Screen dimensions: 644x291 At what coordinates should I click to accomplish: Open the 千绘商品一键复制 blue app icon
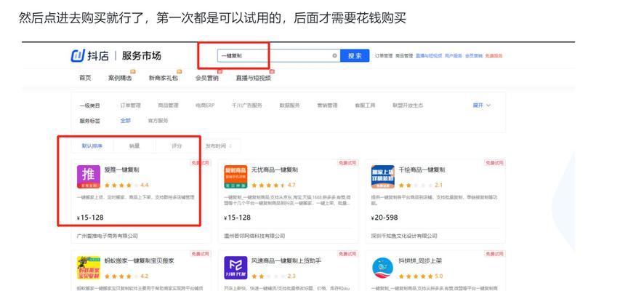coord(383,177)
